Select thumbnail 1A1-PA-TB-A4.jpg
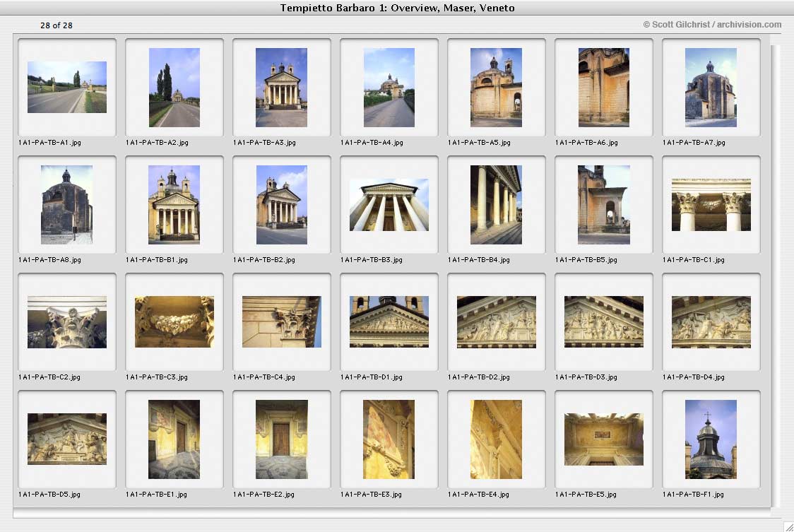 389,87
